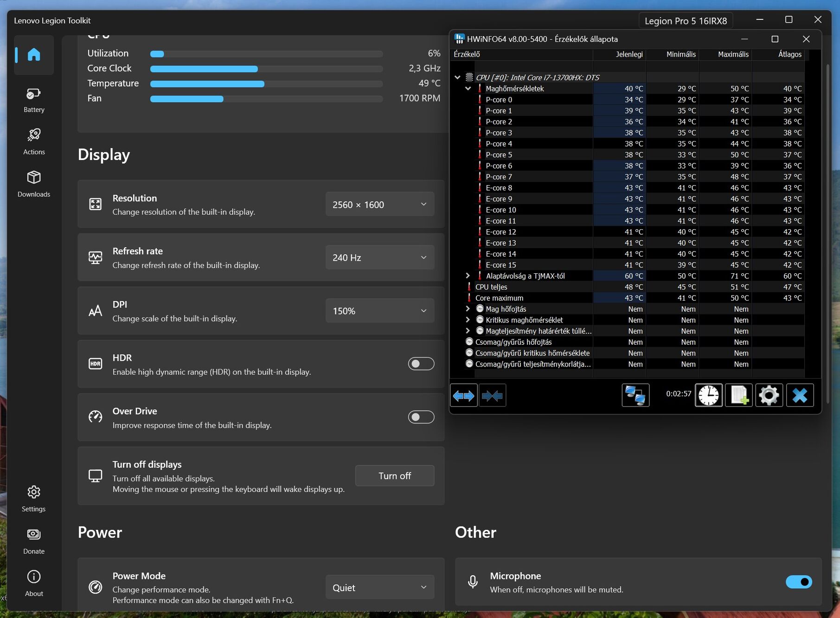Image resolution: width=840 pixels, height=618 pixels.
Task: Expand Kritikus maghőmérséklet row
Action: pyautogui.click(x=468, y=320)
